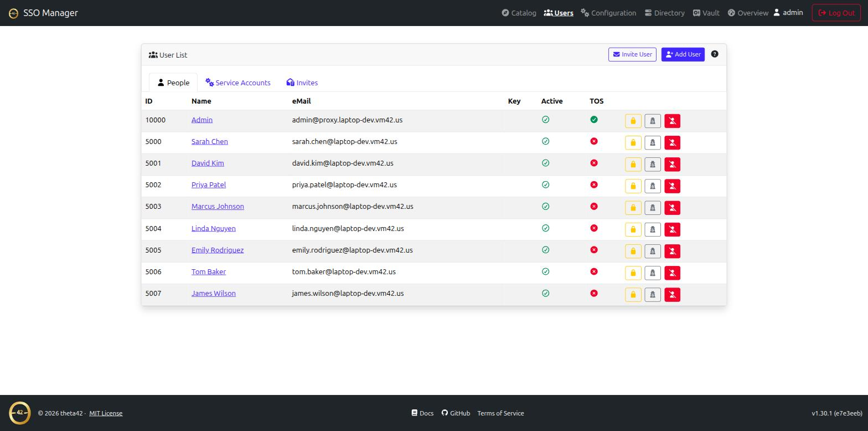Click the gray impersonate icon for Priya Patel
The width and height of the screenshot is (868, 431).
click(x=653, y=186)
